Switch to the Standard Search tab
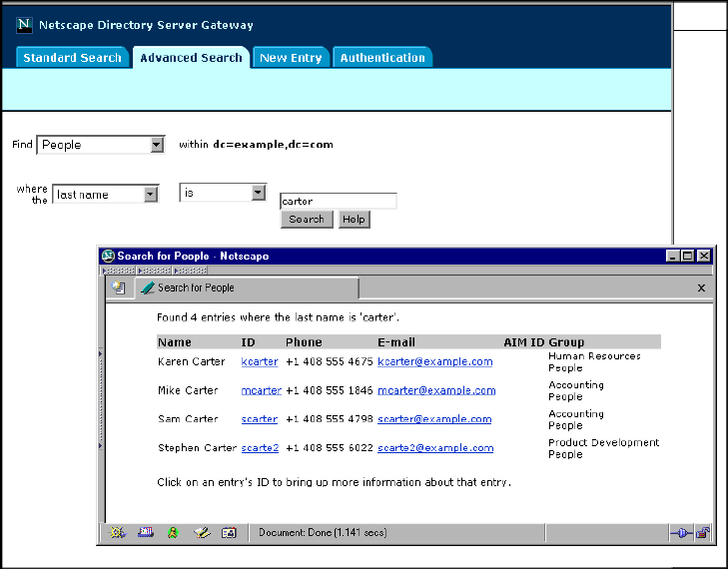Image resolution: width=728 pixels, height=569 pixels. coord(73,58)
